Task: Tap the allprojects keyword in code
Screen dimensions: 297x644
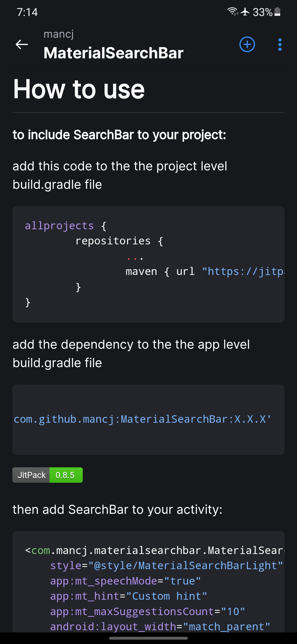Action: pyautogui.click(x=59, y=226)
